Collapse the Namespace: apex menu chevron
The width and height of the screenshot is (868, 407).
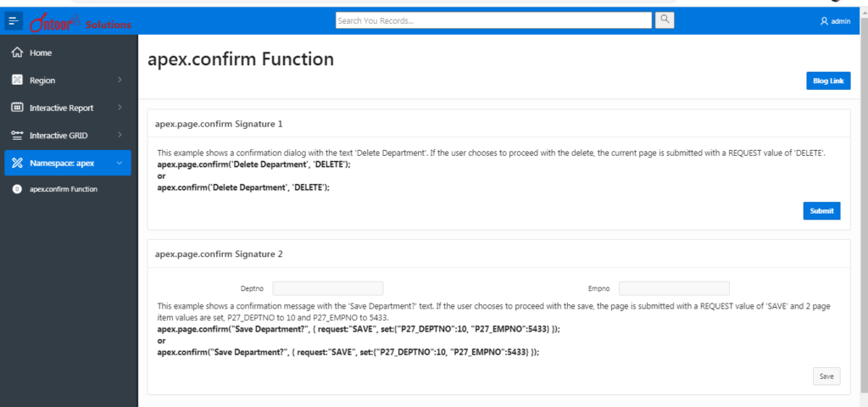[x=120, y=163]
